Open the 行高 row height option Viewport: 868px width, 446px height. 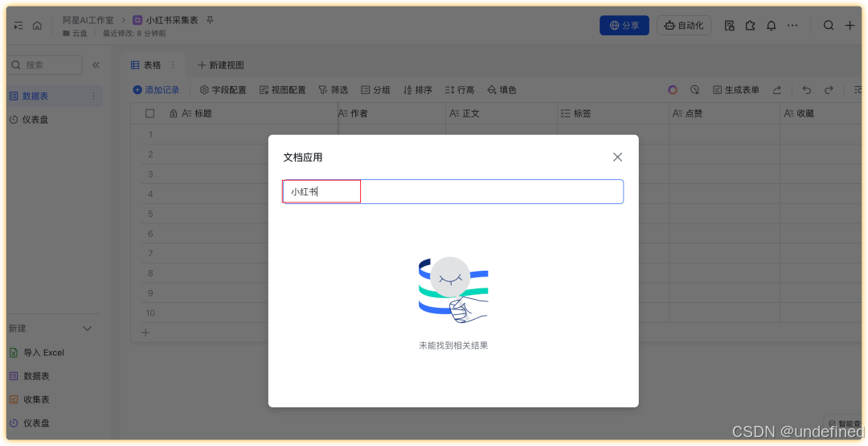460,90
